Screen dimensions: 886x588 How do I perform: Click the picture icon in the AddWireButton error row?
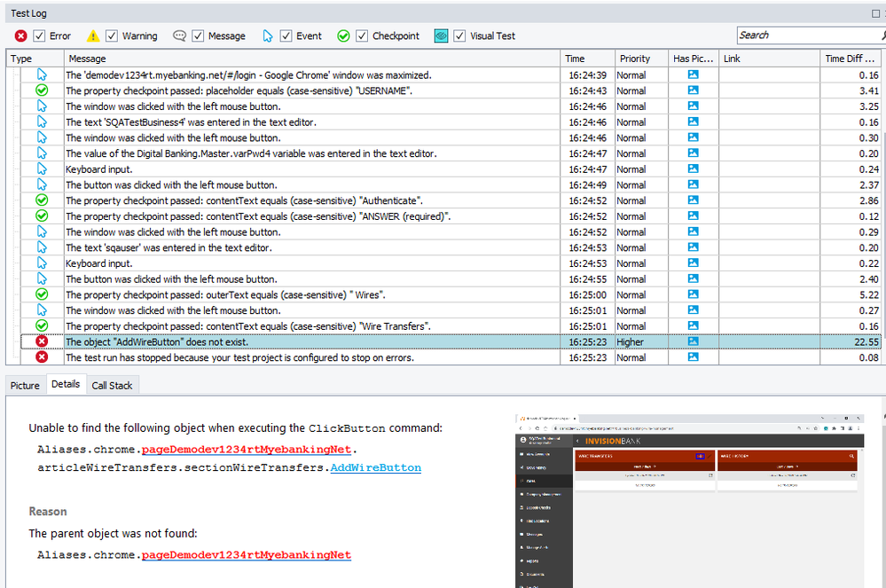693,341
